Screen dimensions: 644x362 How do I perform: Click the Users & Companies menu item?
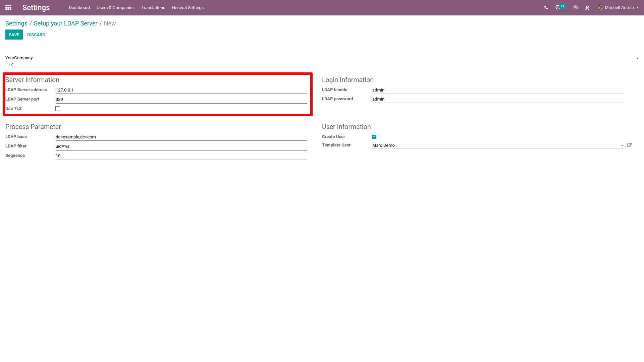[x=115, y=7]
